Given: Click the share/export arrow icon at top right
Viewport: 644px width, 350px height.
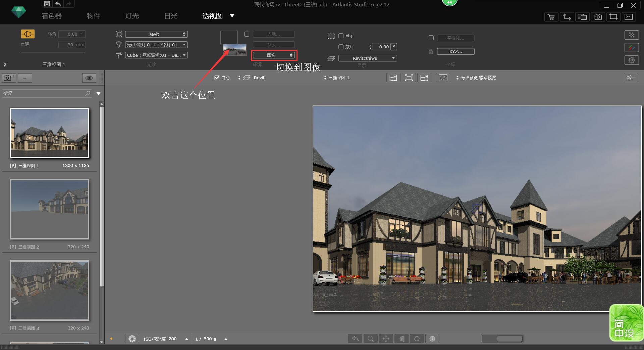Looking at the screenshot, I should (567, 17).
